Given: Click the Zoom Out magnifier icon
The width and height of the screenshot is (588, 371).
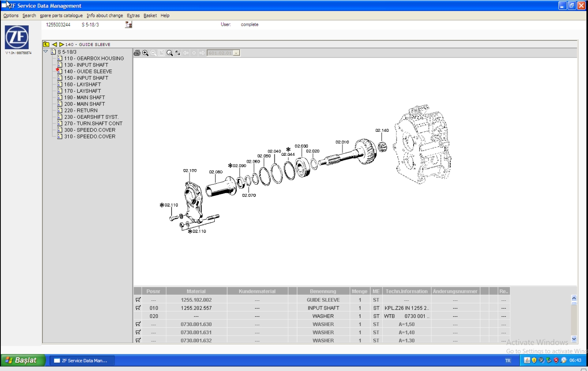Looking at the screenshot, I should [154, 53].
